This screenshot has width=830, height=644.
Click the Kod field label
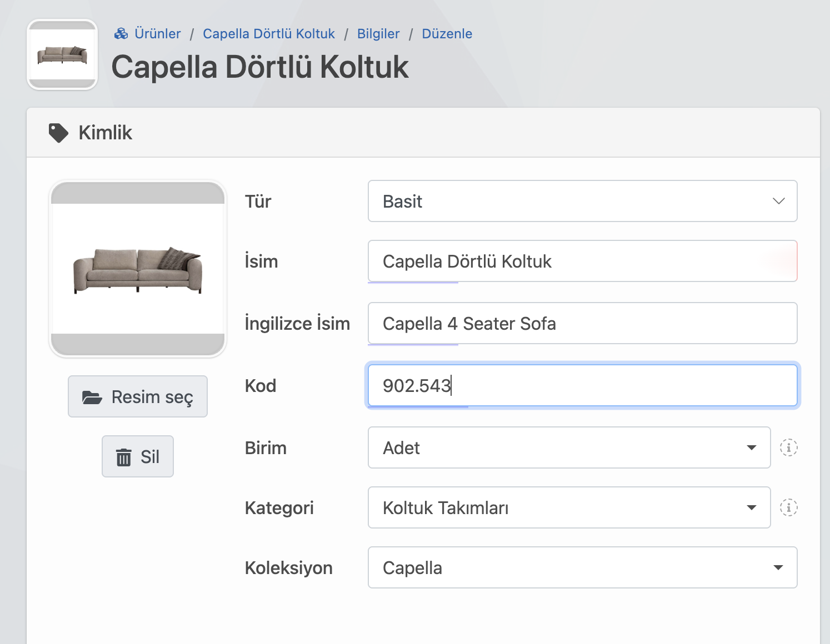click(261, 385)
